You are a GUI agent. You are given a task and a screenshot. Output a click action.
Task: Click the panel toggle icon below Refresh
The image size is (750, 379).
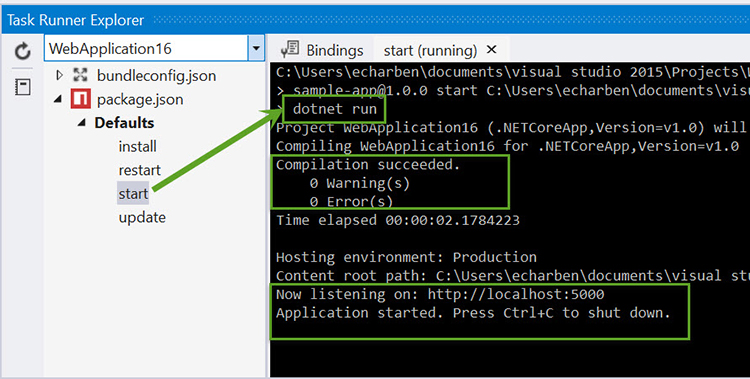click(x=22, y=87)
